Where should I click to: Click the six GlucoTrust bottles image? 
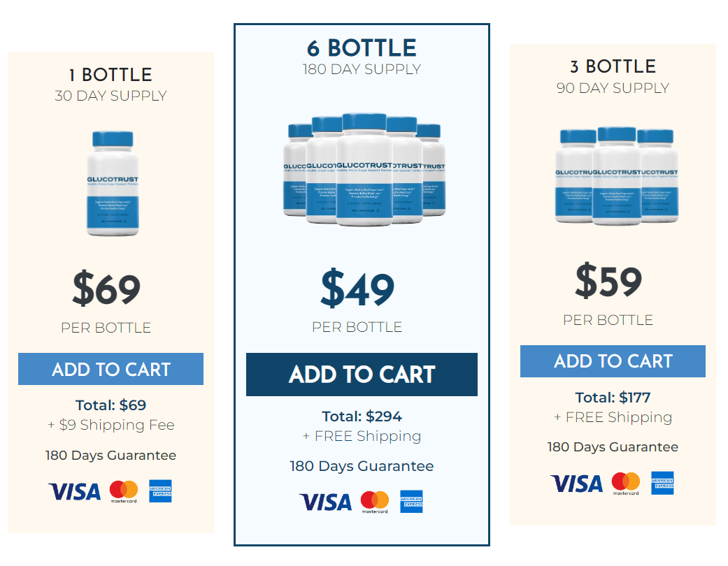[x=364, y=170]
